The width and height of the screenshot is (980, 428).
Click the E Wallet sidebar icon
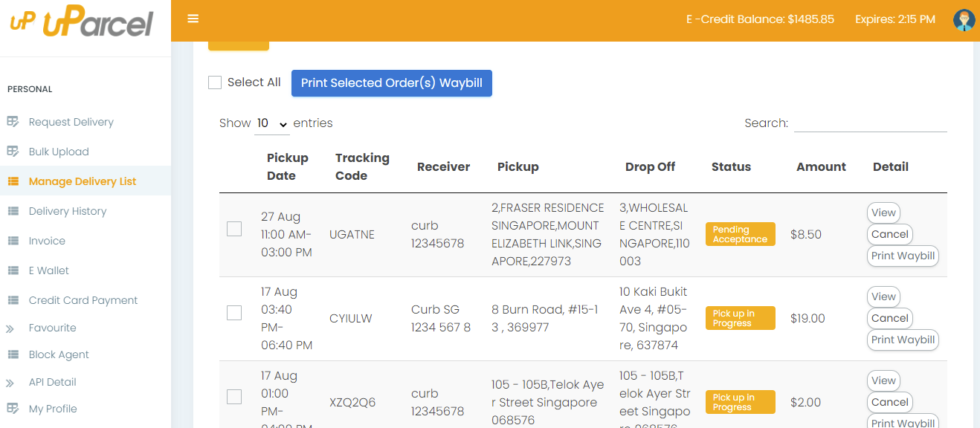point(13,270)
